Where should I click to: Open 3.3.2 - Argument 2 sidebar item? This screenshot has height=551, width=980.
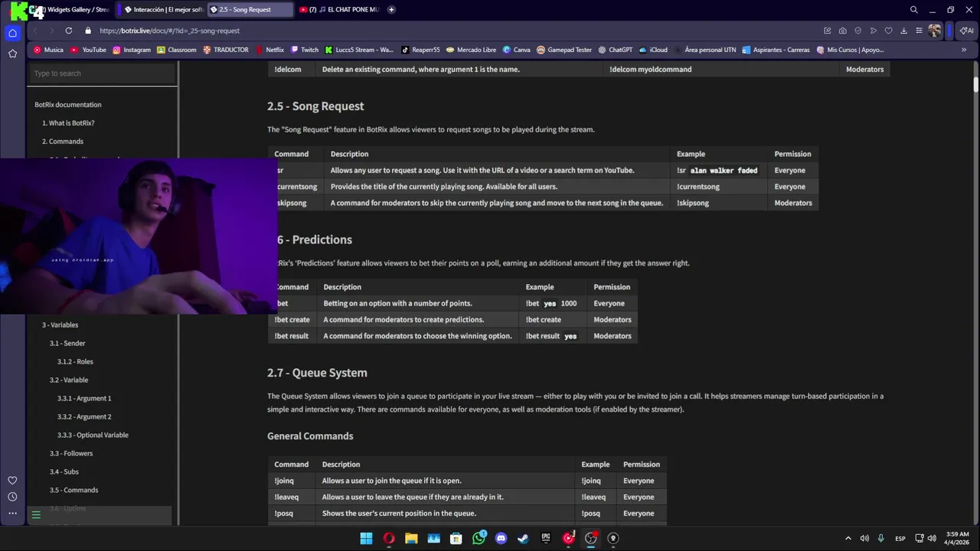(84, 417)
